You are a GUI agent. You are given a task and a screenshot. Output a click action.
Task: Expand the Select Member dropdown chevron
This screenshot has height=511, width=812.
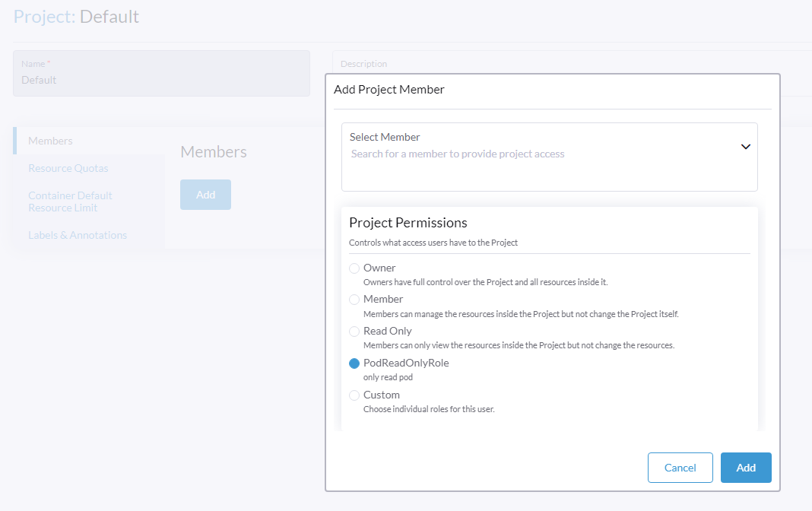pyautogui.click(x=745, y=147)
